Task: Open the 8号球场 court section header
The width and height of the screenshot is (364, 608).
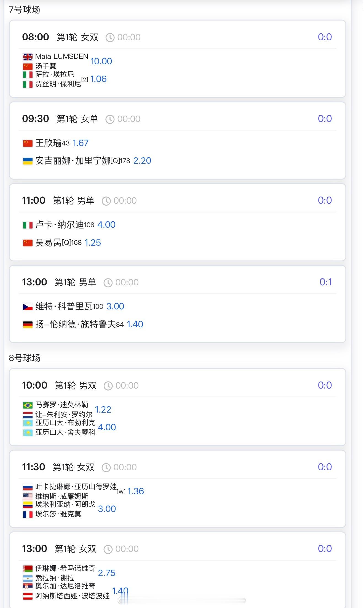Action: [x=25, y=358]
